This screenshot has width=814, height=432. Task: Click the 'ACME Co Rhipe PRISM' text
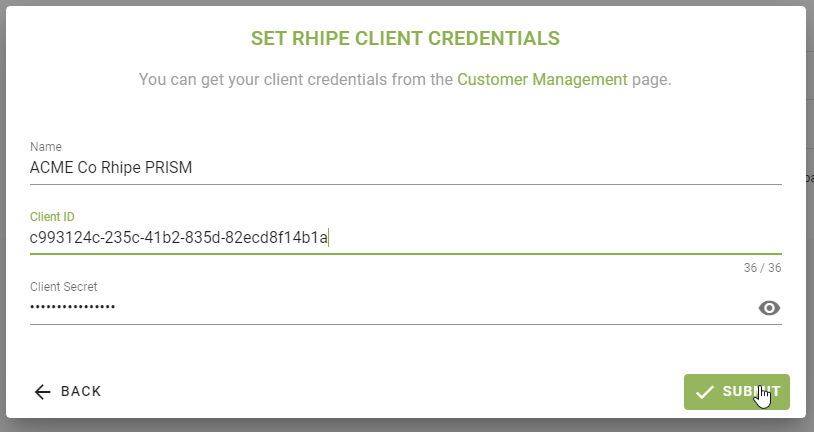click(x=111, y=168)
